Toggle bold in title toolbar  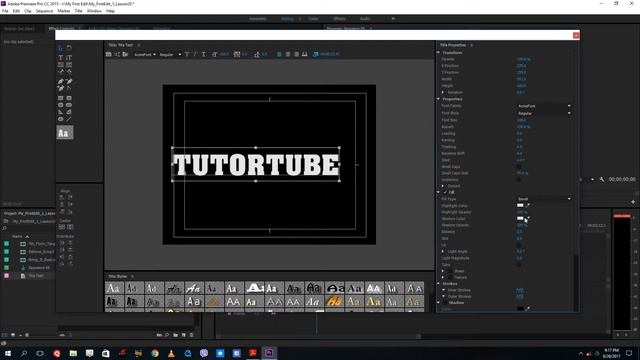tap(187, 54)
